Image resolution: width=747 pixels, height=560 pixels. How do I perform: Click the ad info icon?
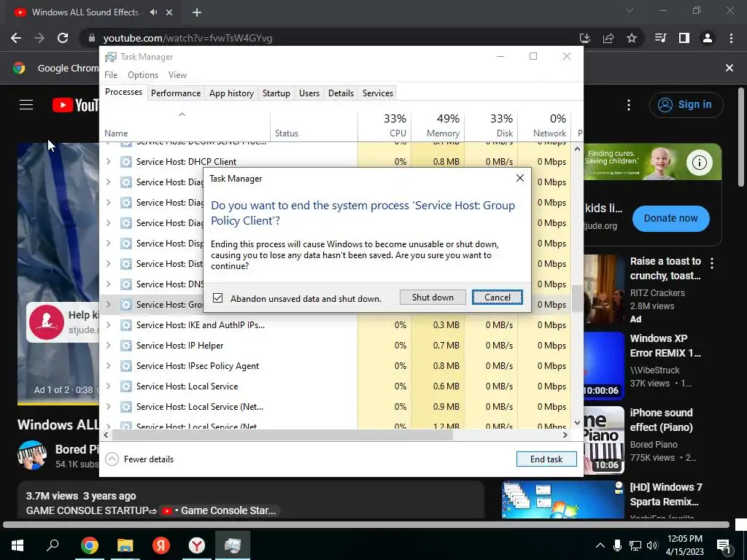point(699,163)
